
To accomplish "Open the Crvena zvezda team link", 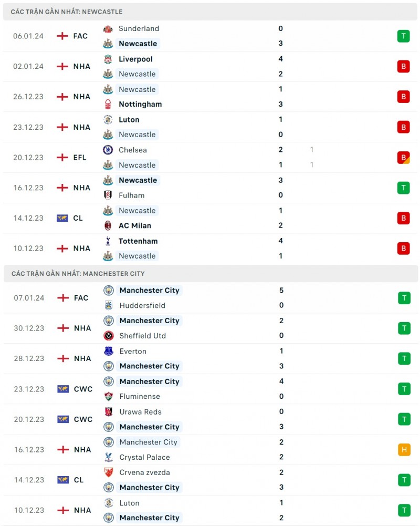I will point(144,472).
